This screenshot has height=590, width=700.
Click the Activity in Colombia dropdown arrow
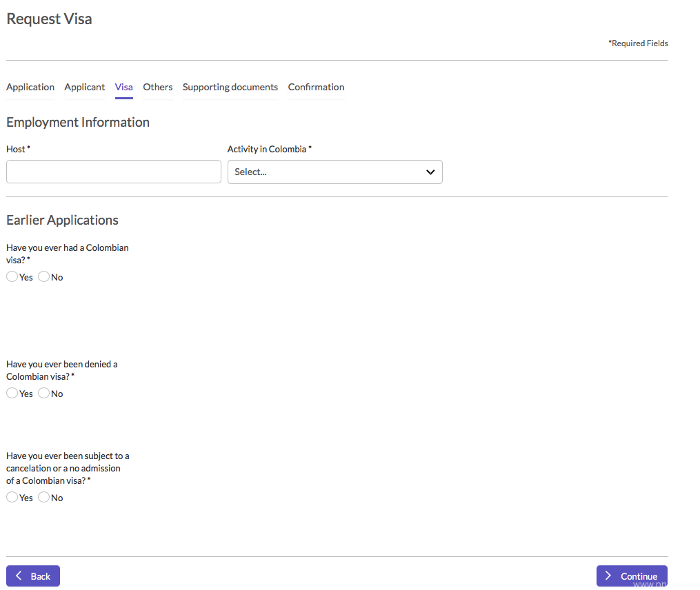430,172
